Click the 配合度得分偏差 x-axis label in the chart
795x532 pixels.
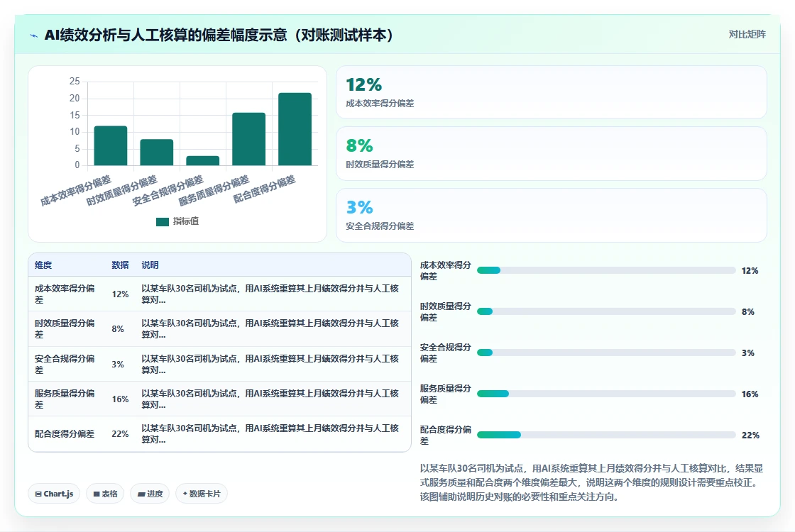pos(264,189)
